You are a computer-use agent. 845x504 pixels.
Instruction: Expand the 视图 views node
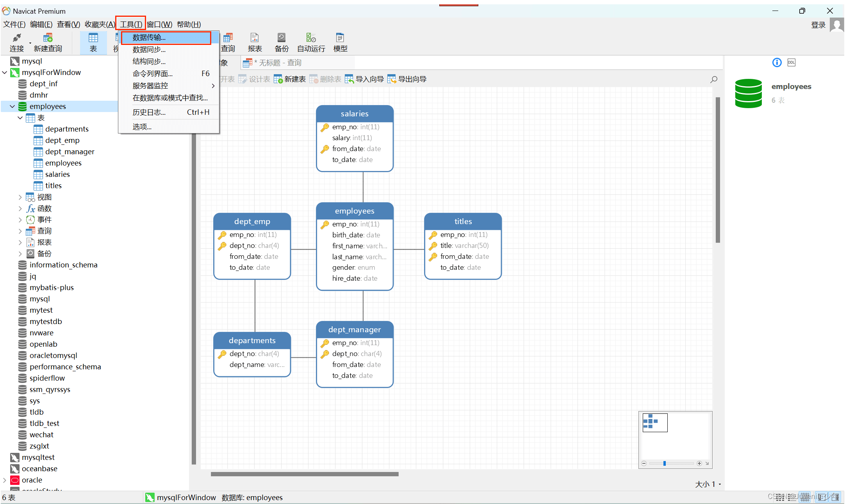[x=20, y=197]
